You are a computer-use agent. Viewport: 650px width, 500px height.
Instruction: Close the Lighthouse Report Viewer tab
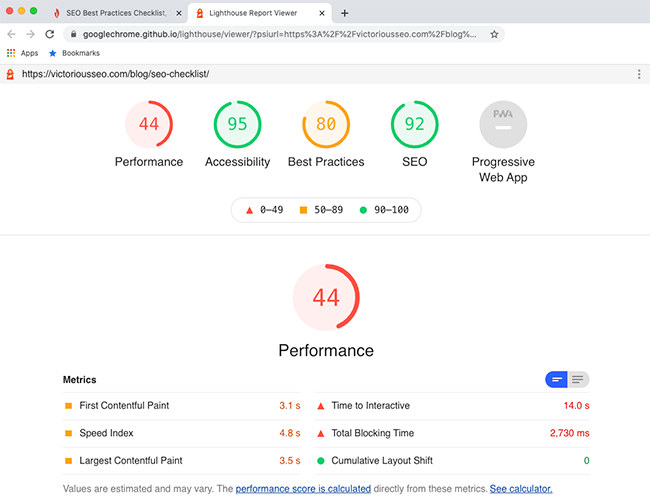(x=322, y=13)
